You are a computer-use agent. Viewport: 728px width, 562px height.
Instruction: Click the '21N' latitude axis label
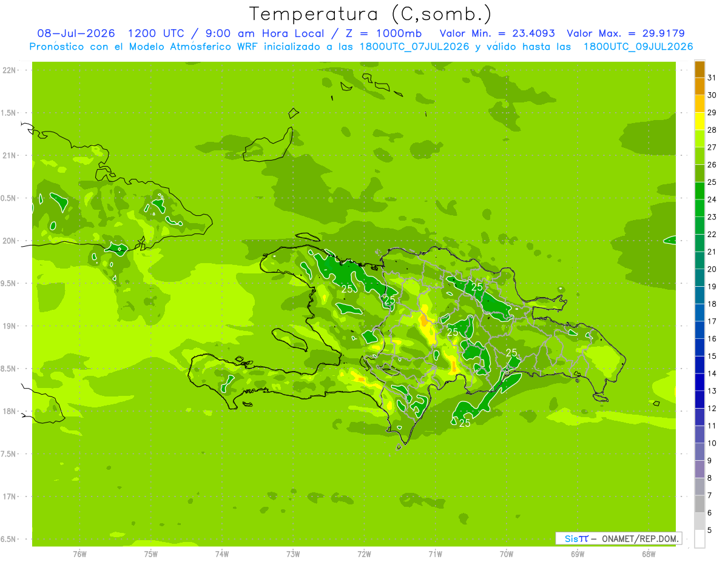(x=9, y=155)
